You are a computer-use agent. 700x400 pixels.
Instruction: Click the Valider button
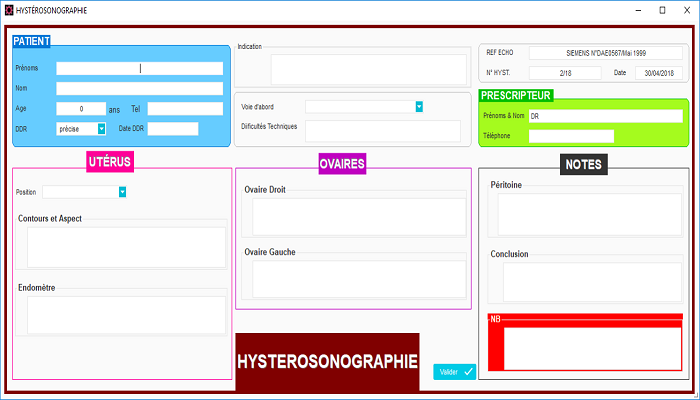tap(454, 372)
